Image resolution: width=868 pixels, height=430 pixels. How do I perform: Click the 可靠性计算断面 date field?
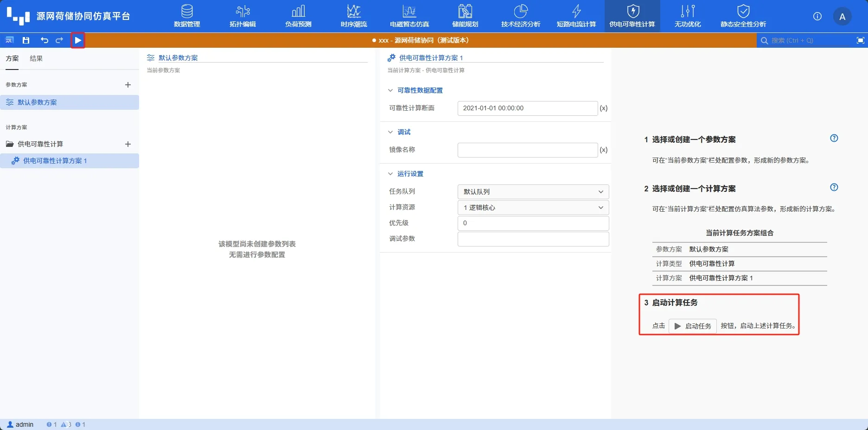click(528, 108)
